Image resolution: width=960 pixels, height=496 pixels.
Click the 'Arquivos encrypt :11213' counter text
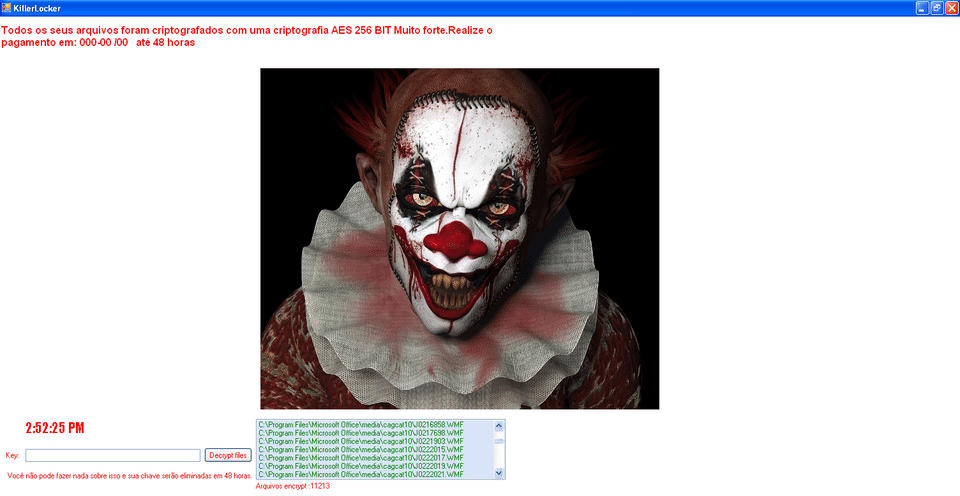pos(293,486)
